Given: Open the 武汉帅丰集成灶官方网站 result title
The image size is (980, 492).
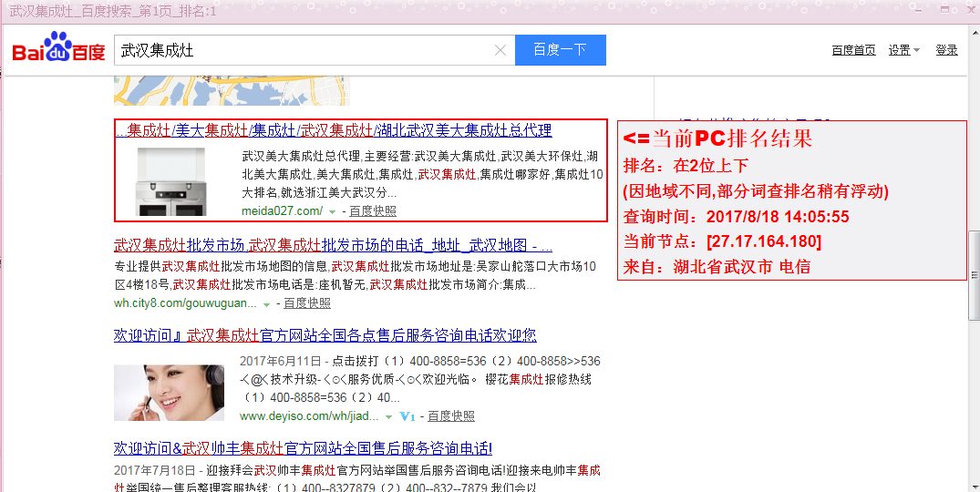Looking at the screenshot, I should point(304,448).
